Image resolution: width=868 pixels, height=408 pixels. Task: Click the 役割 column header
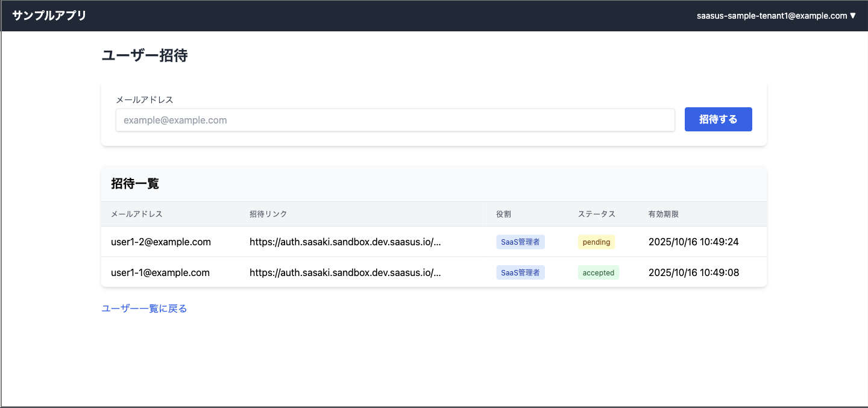click(503, 214)
